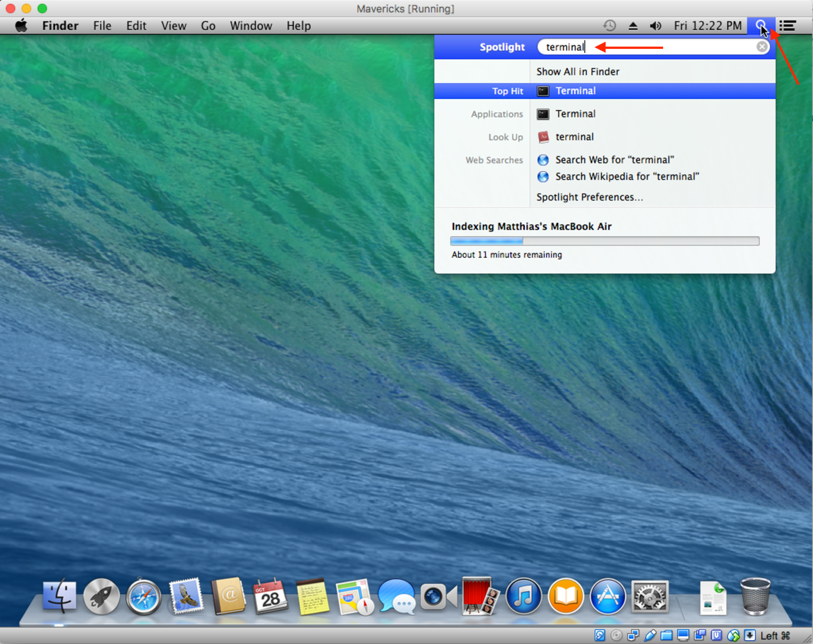Launch System Preferences gear icon

tap(649, 597)
